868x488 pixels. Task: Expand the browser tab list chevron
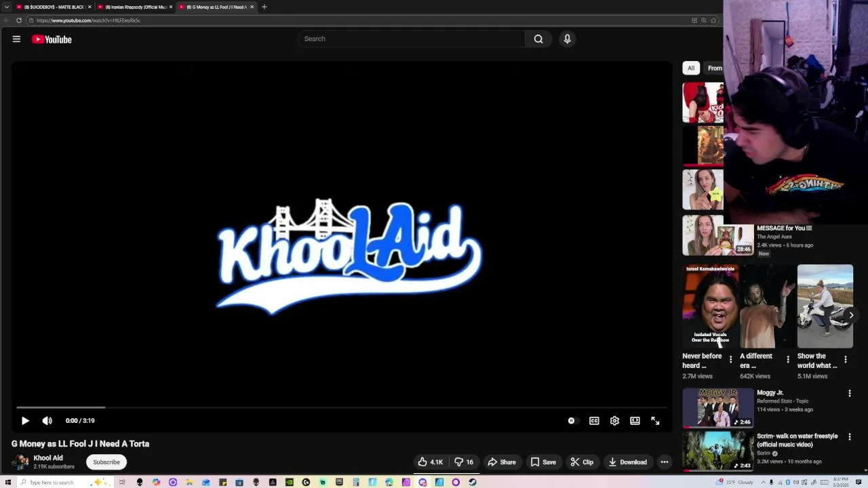(6, 7)
